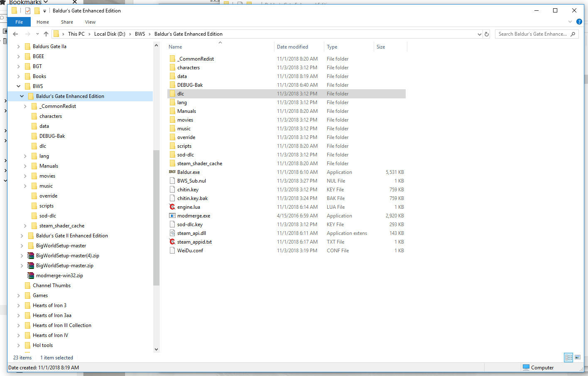Select the BigWorldSetup-master folder in tree
This screenshot has width=588, height=376.
tap(61, 246)
